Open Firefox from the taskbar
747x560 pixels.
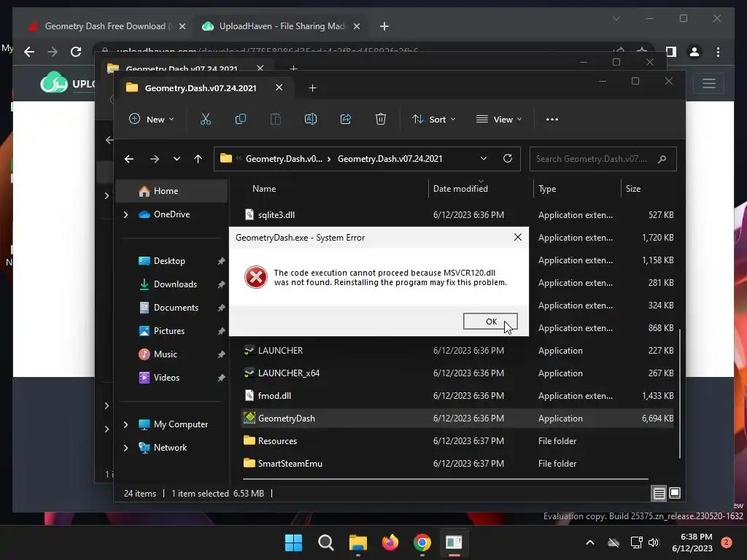point(390,542)
